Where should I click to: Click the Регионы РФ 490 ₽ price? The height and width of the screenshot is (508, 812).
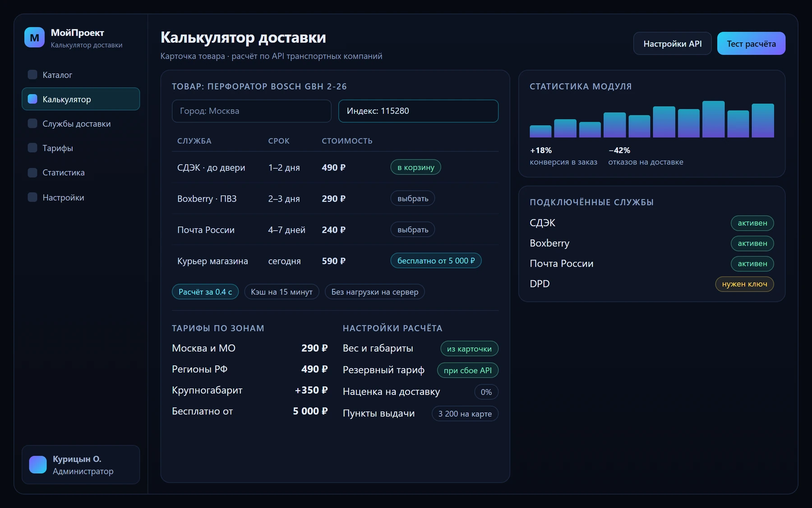coord(314,369)
